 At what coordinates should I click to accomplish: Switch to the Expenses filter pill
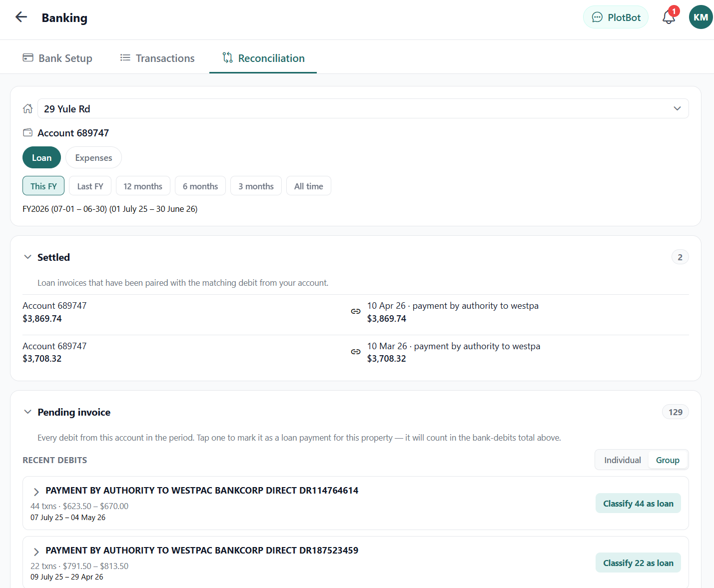[93, 157]
